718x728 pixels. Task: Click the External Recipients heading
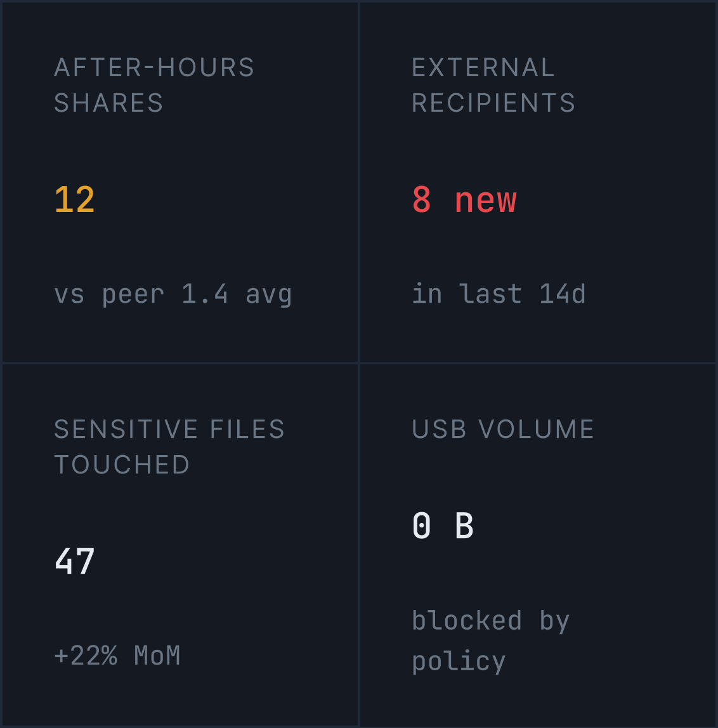(493, 85)
